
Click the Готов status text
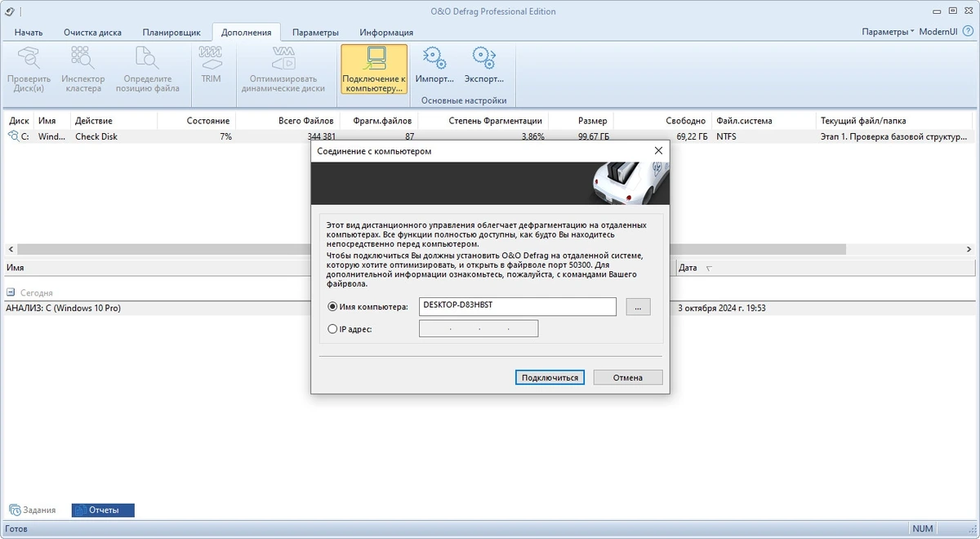tap(16, 528)
